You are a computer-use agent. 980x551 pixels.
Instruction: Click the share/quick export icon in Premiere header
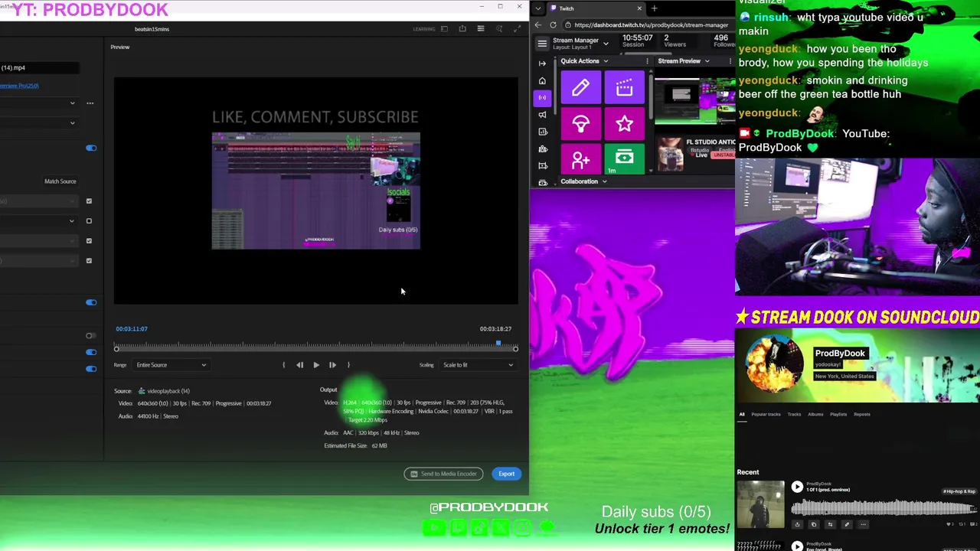pos(462,29)
